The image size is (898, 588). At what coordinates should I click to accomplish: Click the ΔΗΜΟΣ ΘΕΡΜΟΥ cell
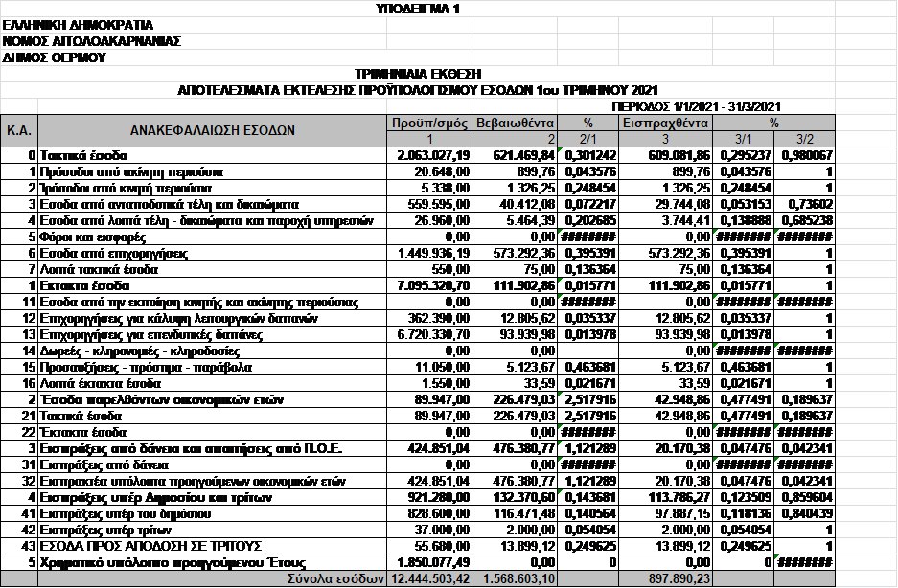(55, 57)
